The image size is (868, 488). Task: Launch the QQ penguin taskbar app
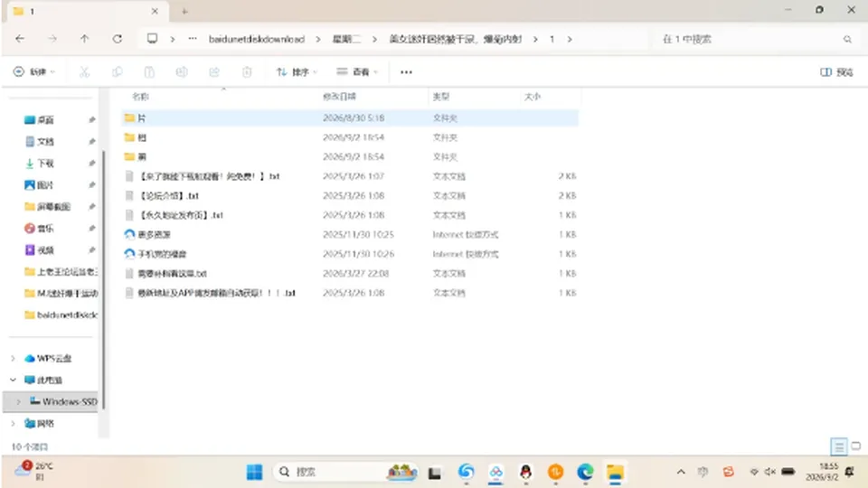pyautogui.click(x=525, y=472)
